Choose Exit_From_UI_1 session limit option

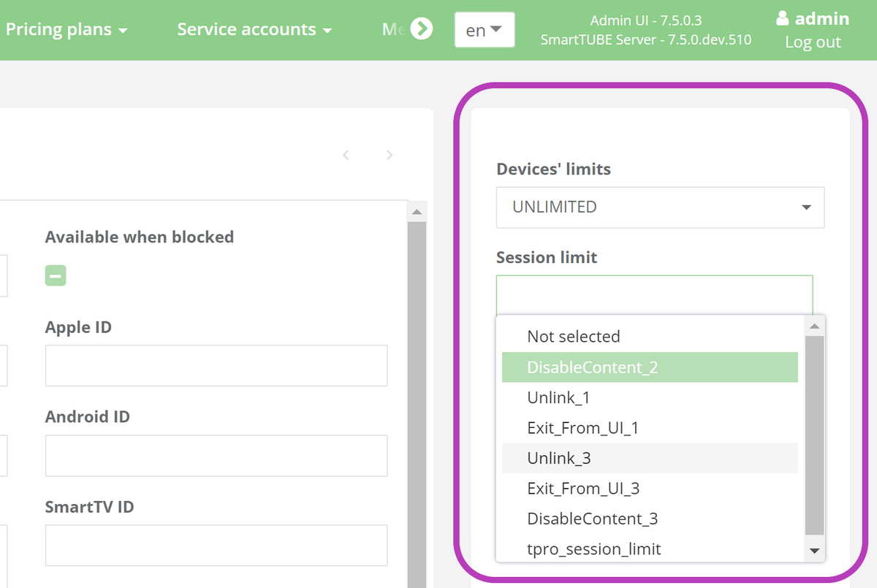click(x=650, y=428)
